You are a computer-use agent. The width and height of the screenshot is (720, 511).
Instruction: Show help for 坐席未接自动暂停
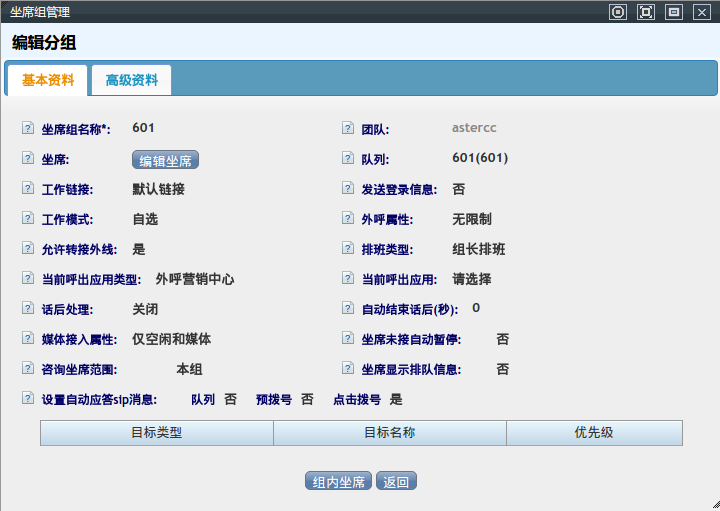click(348, 339)
